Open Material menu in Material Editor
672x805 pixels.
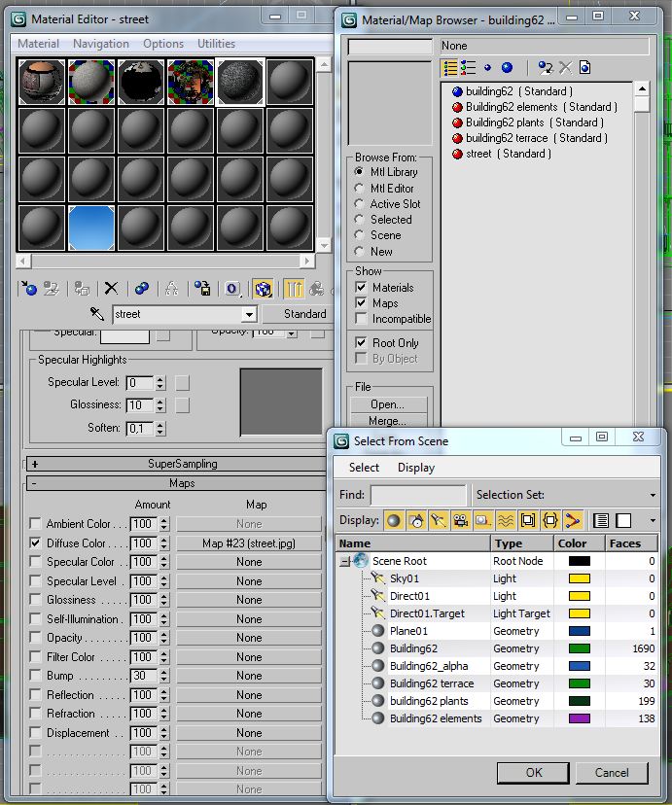tap(39, 44)
